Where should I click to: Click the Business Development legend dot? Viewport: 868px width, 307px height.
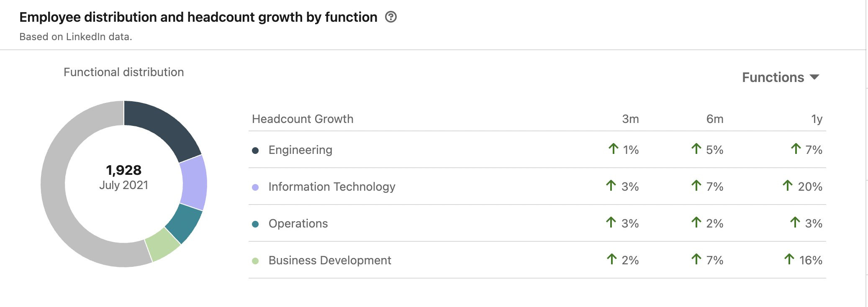coord(255,261)
